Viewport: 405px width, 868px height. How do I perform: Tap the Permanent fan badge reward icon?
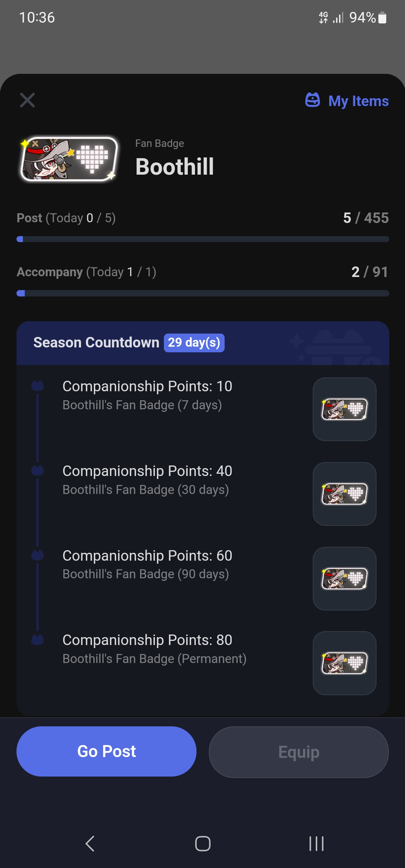pyautogui.click(x=344, y=663)
